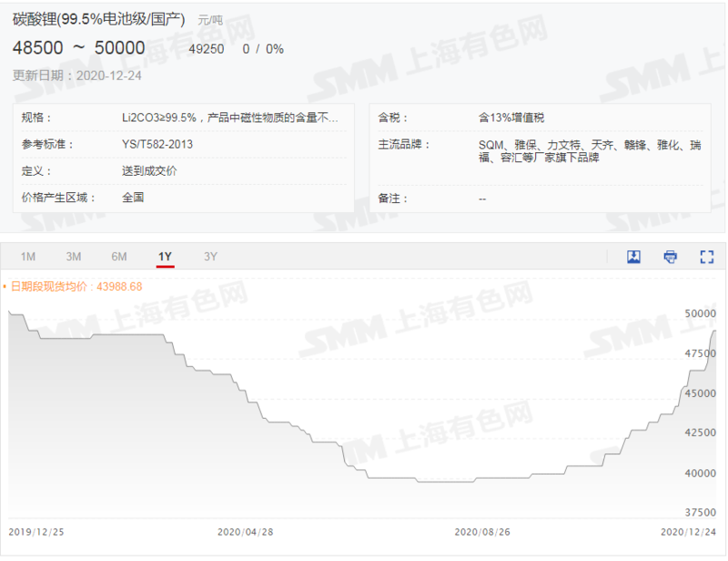The height and width of the screenshot is (561, 728).
Task: Switch to the 1M time range
Action: (28, 257)
